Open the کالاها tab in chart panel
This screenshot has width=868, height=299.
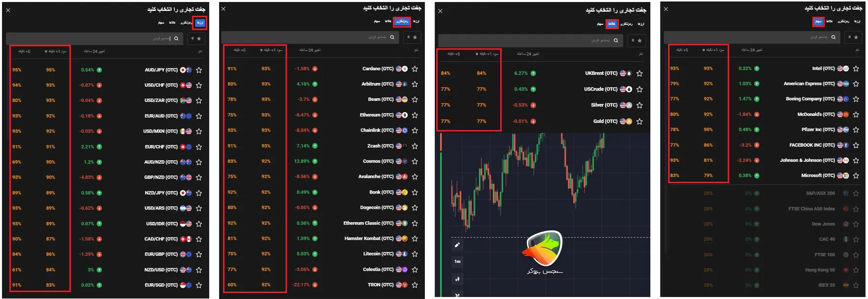click(x=611, y=24)
